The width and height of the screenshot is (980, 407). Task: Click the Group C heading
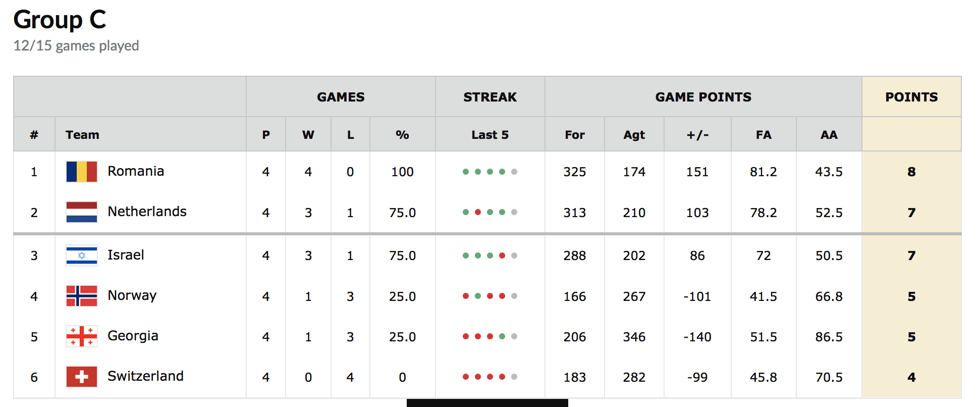click(60, 20)
